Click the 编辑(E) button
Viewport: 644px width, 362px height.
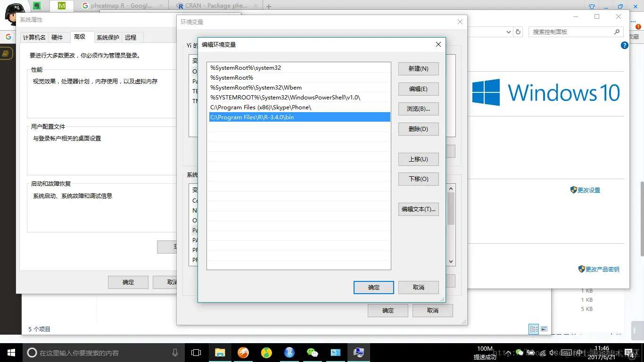(x=419, y=89)
